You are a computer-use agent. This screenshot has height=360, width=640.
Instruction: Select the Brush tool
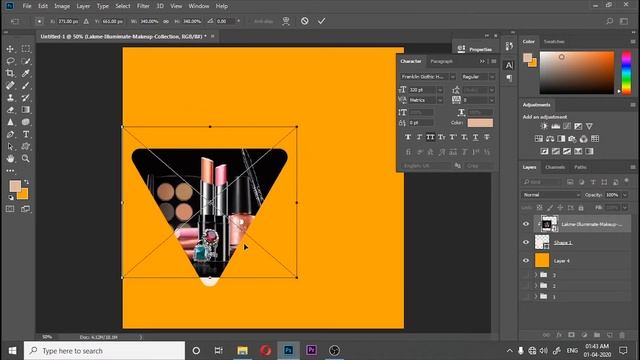[x=26, y=86]
